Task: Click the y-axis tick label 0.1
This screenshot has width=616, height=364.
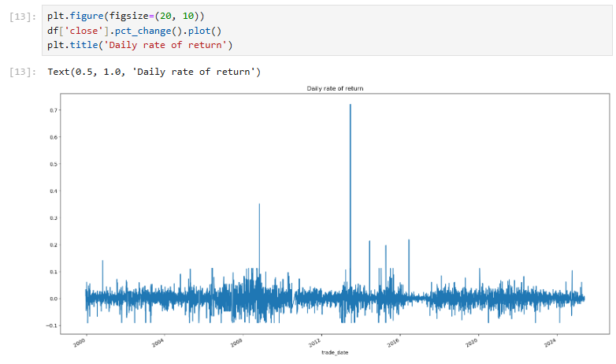Action: tap(54, 272)
